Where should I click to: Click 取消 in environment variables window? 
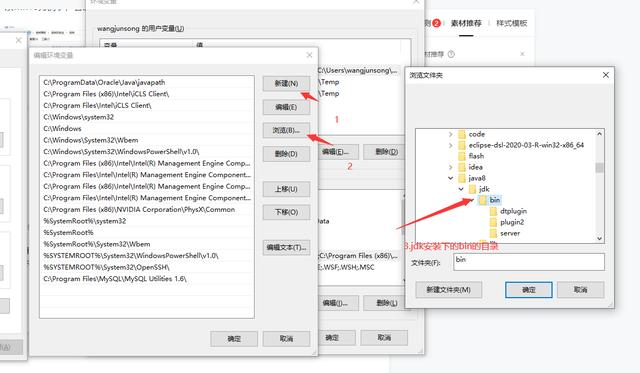click(x=384, y=337)
